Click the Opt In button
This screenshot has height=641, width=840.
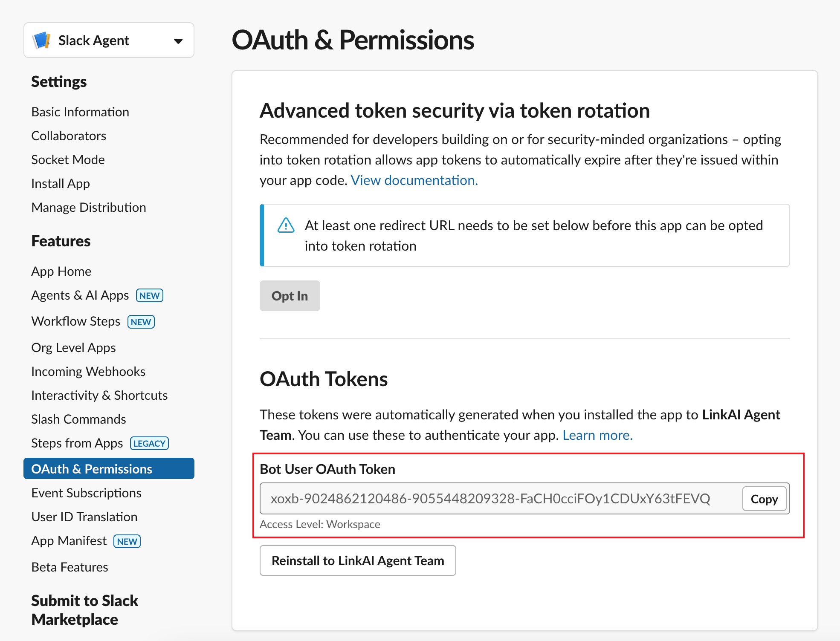point(290,296)
